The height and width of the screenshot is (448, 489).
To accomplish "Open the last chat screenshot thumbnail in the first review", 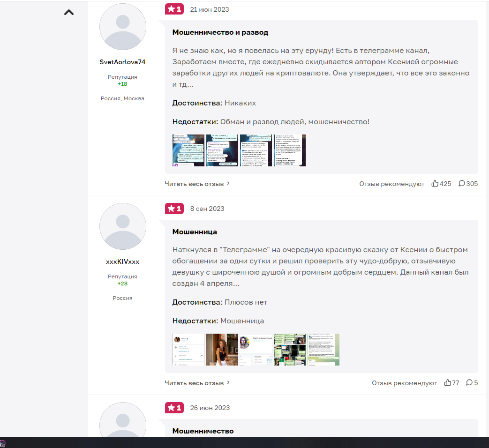I will click(290, 150).
